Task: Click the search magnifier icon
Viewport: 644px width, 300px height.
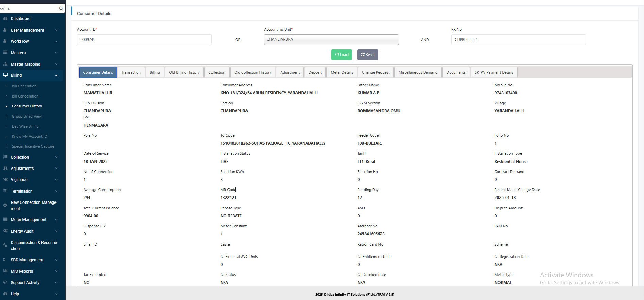Action: pyautogui.click(x=61, y=8)
